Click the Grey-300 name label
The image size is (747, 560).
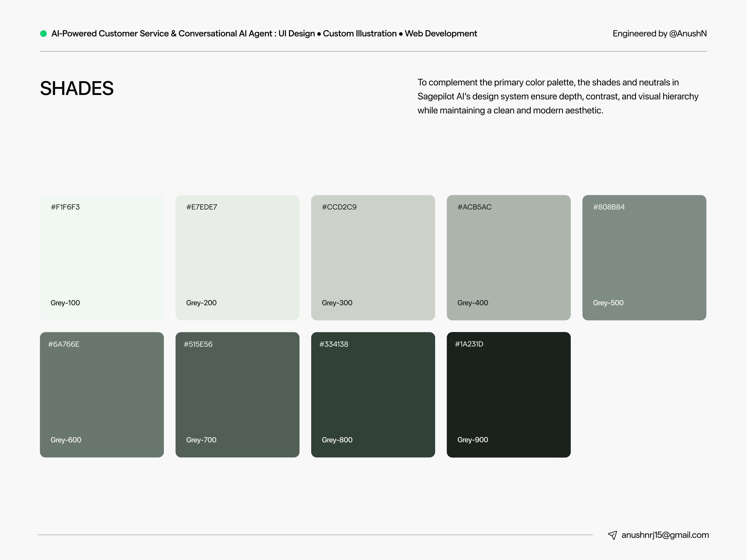point(337,303)
